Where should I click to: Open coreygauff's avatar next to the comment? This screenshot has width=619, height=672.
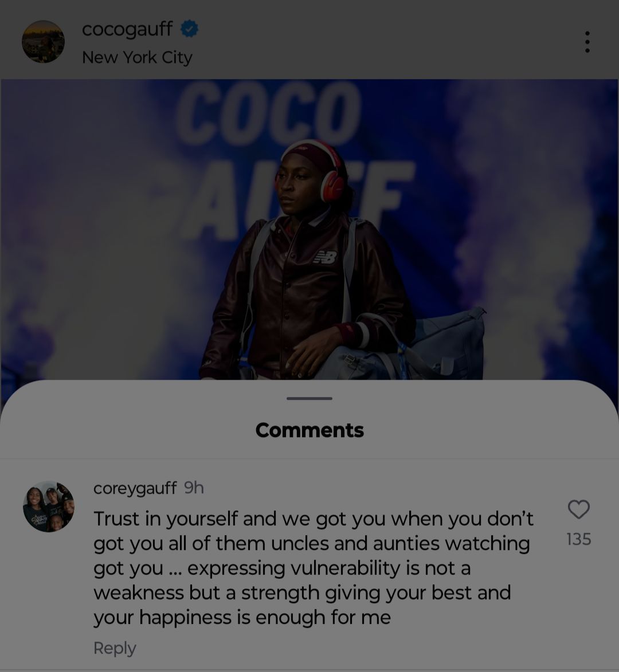[49, 506]
